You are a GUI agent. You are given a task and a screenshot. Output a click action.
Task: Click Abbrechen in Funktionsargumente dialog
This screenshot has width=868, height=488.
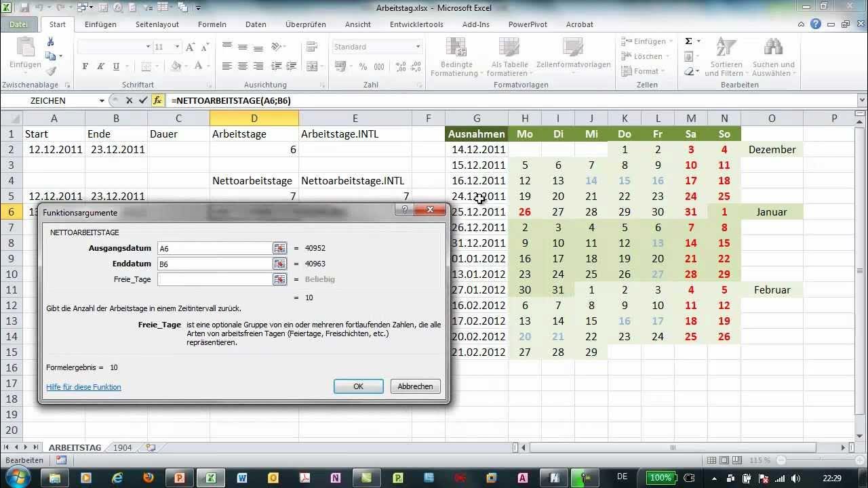point(415,386)
